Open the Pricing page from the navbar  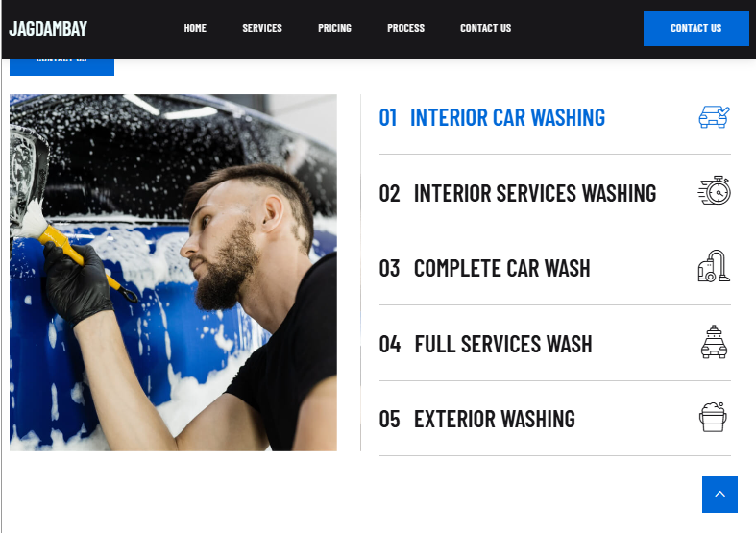tap(334, 28)
